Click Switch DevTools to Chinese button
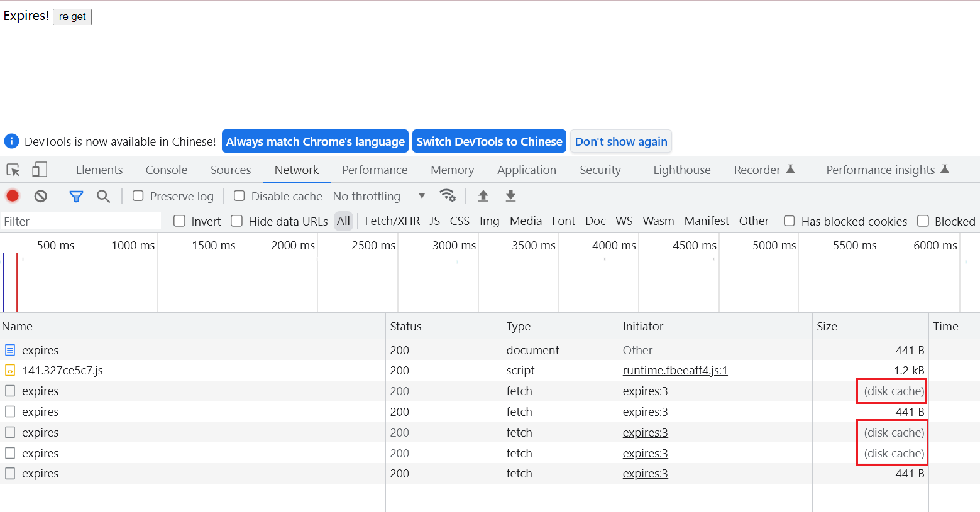 pos(489,141)
